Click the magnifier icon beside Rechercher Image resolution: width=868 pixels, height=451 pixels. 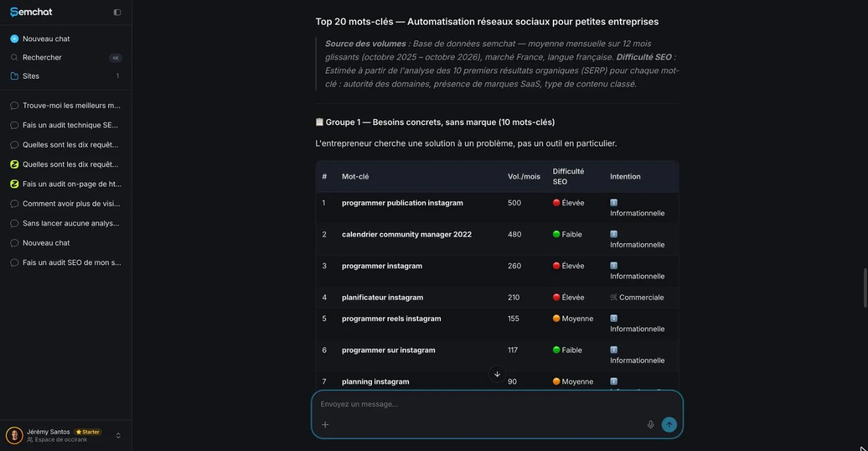[x=15, y=57]
